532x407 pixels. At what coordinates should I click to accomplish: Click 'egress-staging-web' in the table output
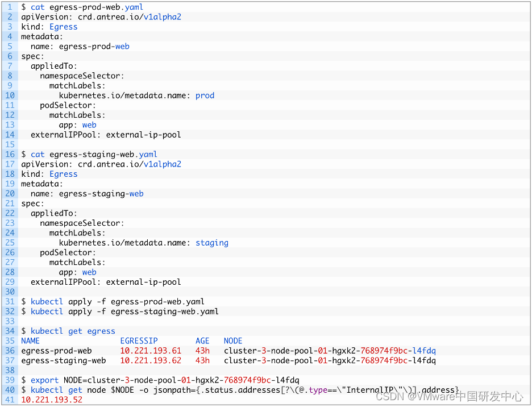click(x=64, y=360)
